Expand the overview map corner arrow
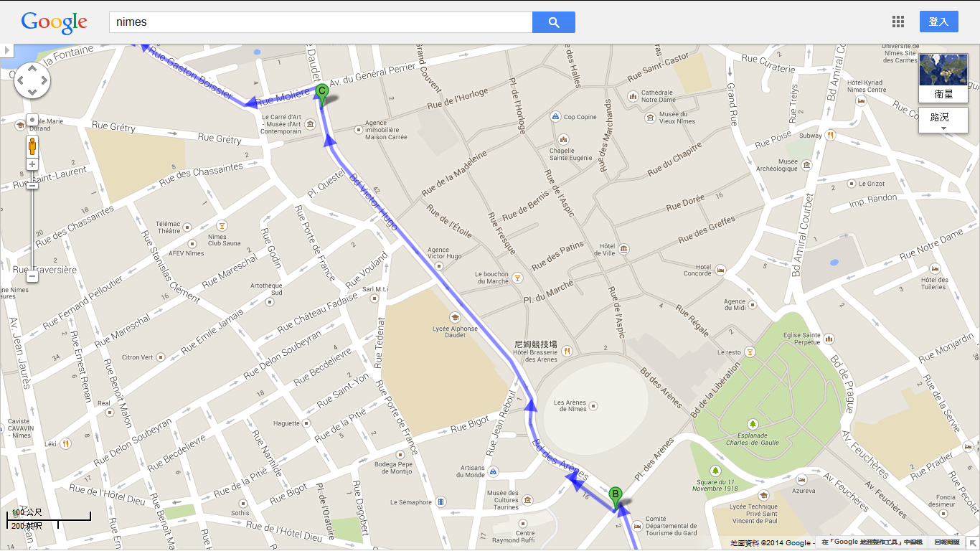This screenshot has width=980, height=551. point(973,544)
